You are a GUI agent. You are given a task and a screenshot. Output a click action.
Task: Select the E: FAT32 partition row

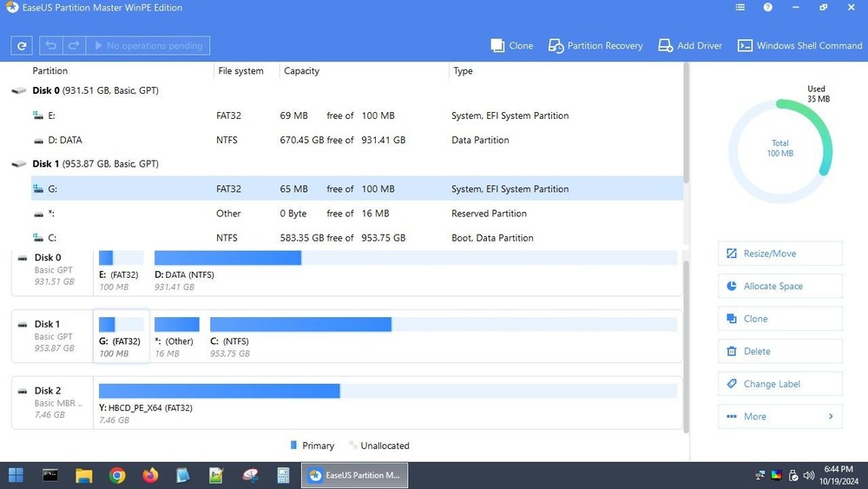(357, 116)
